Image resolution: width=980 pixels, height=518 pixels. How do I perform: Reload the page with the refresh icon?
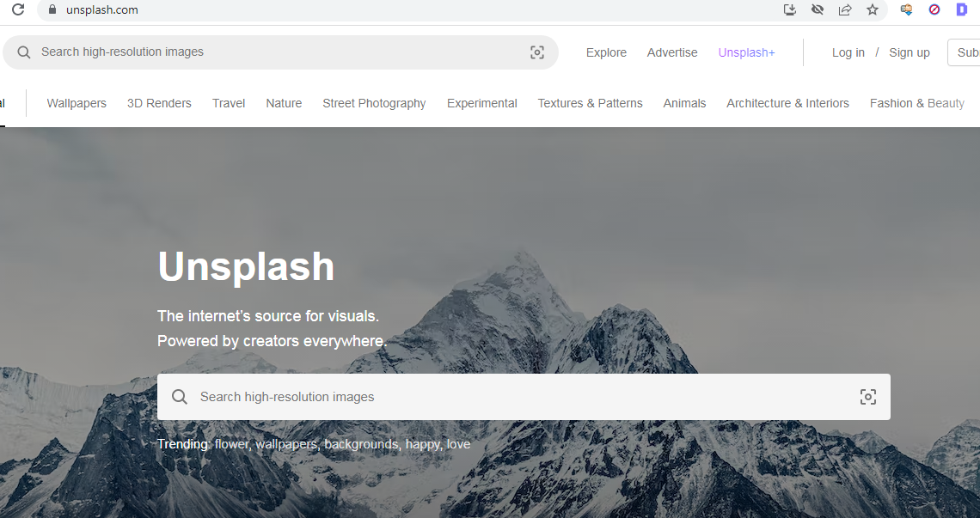tap(18, 9)
